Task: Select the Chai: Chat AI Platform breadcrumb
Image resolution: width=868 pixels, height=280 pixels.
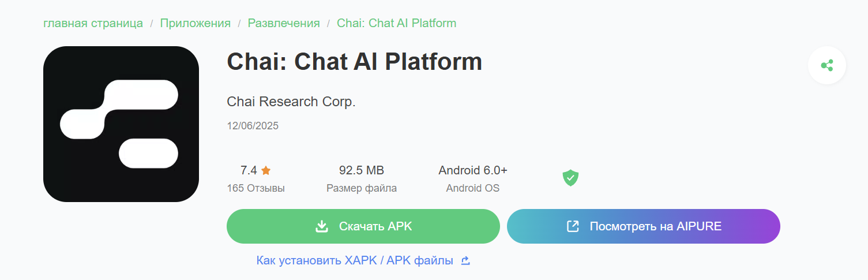Action: coord(396,24)
